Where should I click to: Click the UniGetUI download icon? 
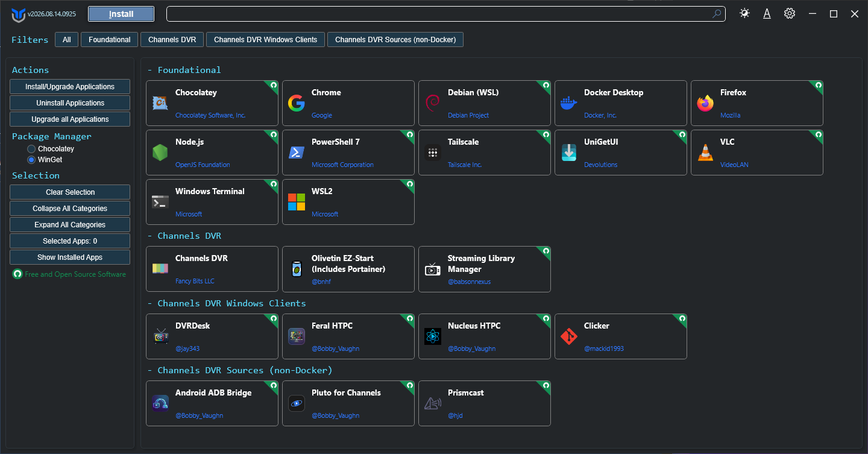click(569, 153)
